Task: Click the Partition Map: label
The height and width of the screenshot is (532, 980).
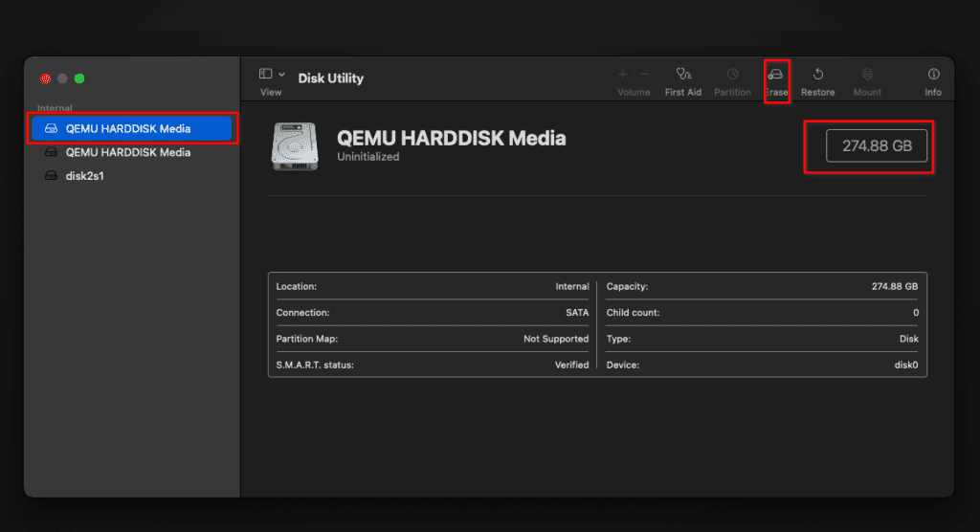Action: point(307,339)
